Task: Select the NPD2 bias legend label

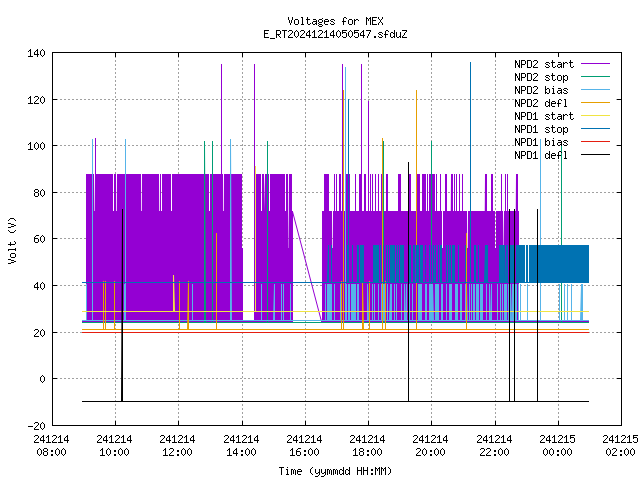Action: point(541,90)
